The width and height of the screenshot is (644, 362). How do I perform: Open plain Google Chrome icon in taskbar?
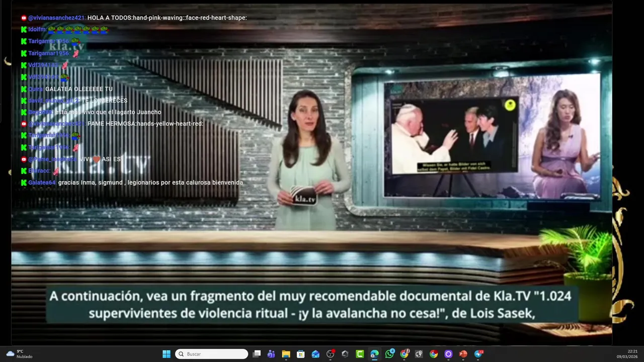click(434, 354)
